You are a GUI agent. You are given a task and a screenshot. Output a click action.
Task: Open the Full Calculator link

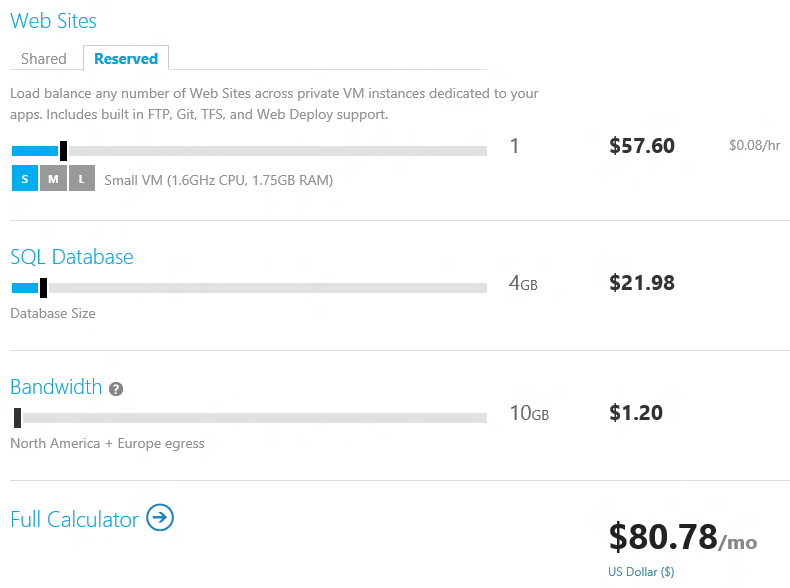click(74, 519)
